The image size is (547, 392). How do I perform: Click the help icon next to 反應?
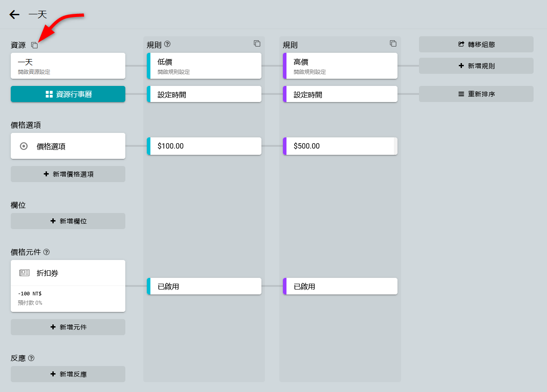pyautogui.click(x=31, y=358)
